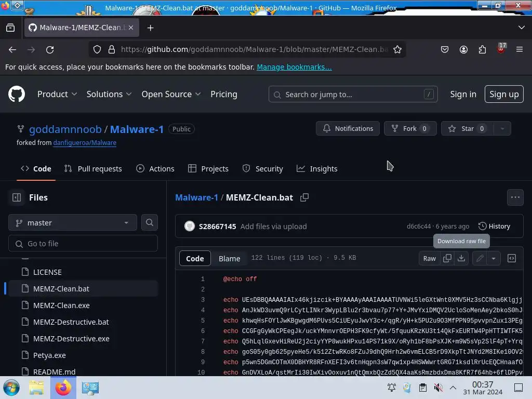Reload the current page

click(x=50, y=49)
